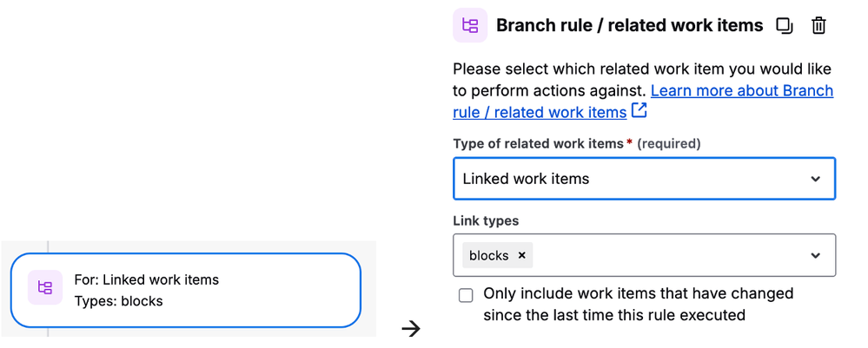Image resolution: width=868 pixels, height=348 pixels.
Task: Enable Only include changed work items checkbox
Action: [466, 295]
